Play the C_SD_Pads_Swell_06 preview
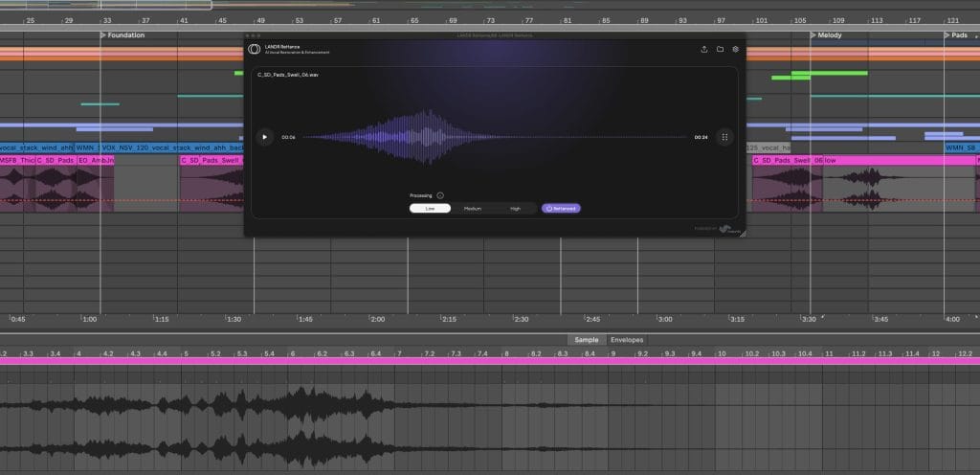This screenshot has height=475, width=980. click(265, 137)
